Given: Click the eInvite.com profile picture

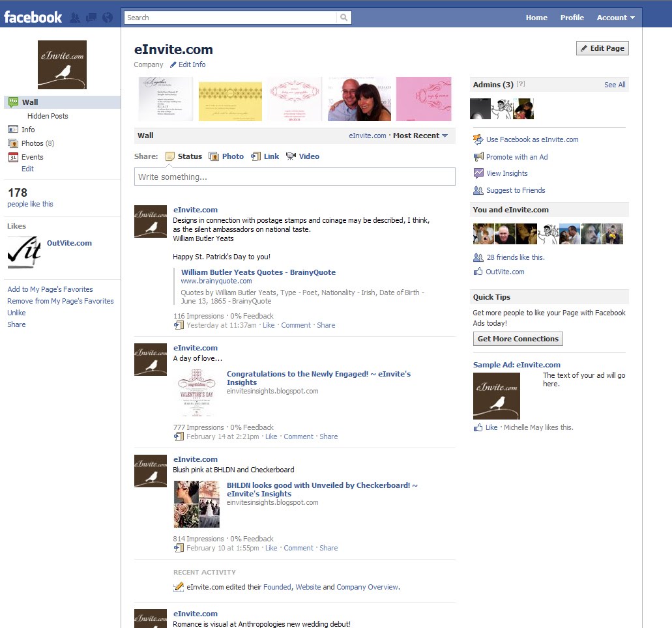Looking at the screenshot, I should (x=62, y=64).
